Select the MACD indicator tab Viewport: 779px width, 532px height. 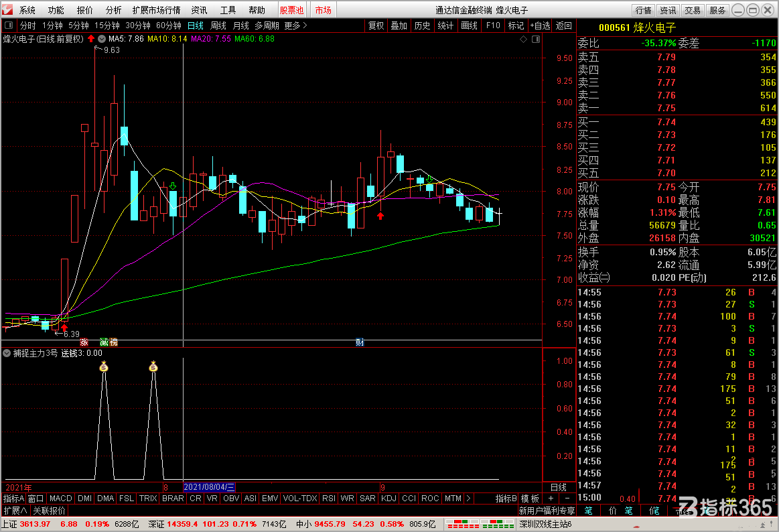pyautogui.click(x=61, y=498)
